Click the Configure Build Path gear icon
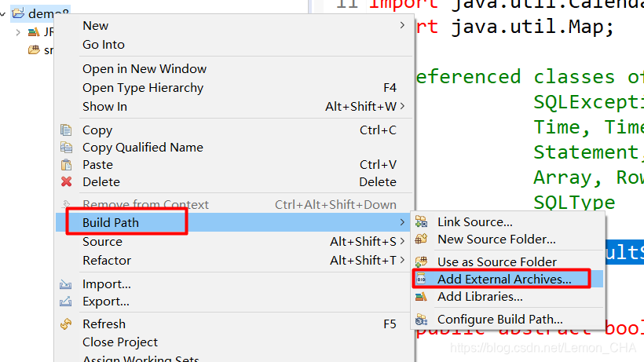The width and height of the screenshot is (644, 362). tap(422, 320)
